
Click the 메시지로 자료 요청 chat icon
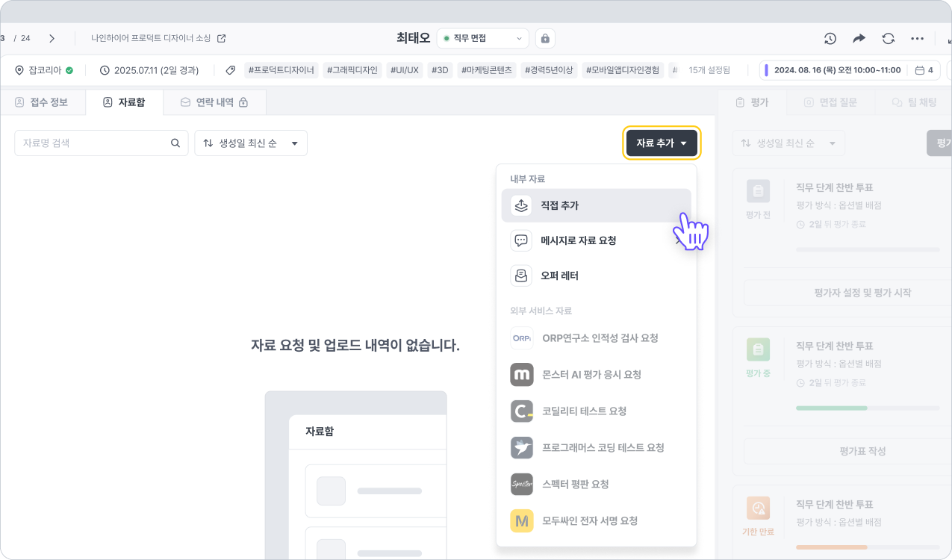tap(521, 240)
